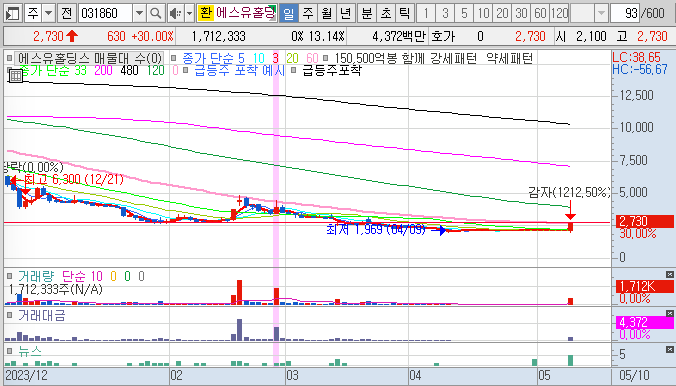
Task: Select the 월 monthly chart tab
Action: pyautogui.click(x=327, y=13)
